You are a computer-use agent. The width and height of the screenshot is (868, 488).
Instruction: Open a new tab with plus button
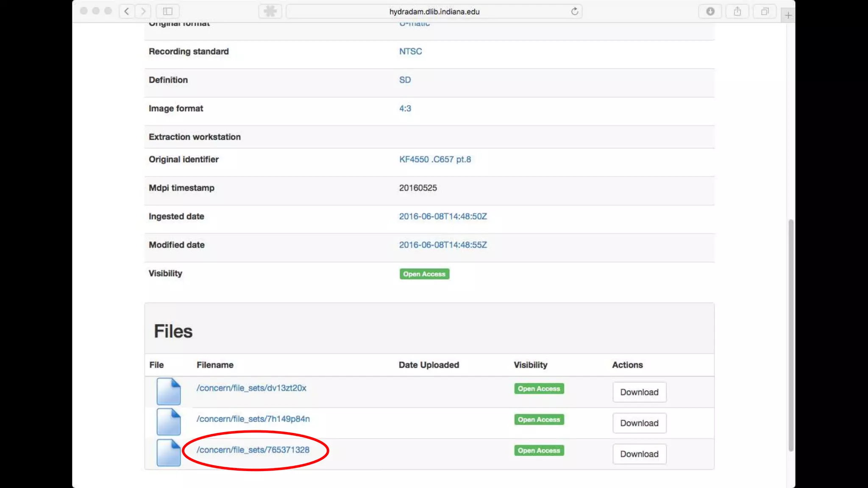(788, 16)
